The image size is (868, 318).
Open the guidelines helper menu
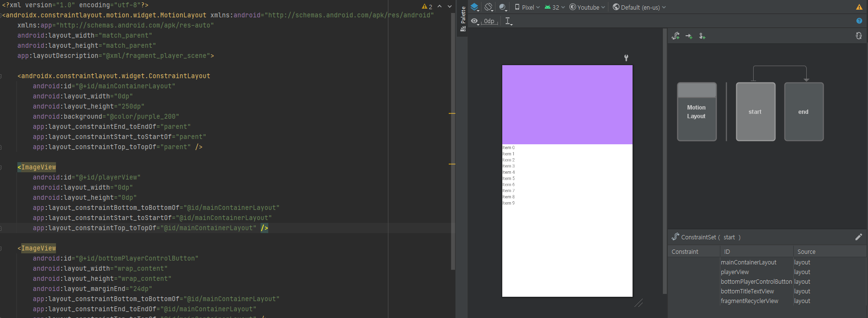coord(509,21)
